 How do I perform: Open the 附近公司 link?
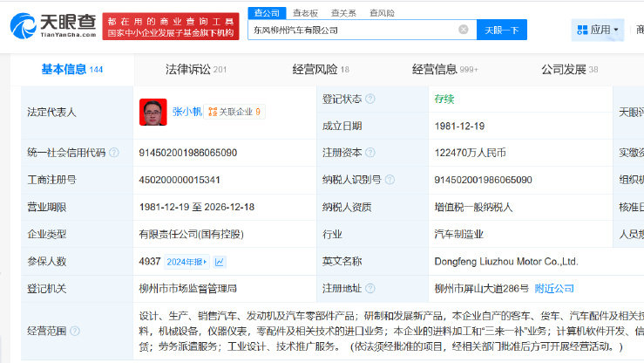click(554, 289)
